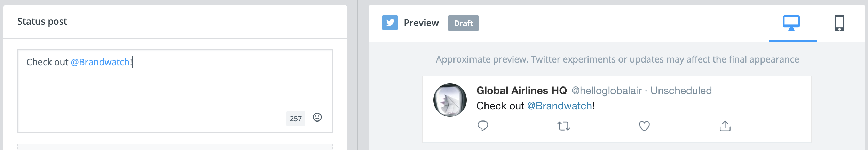Viewport: 868px width, 150px height.
Task: Click the reply speech bubble icon
Action: tap(483, 125)
